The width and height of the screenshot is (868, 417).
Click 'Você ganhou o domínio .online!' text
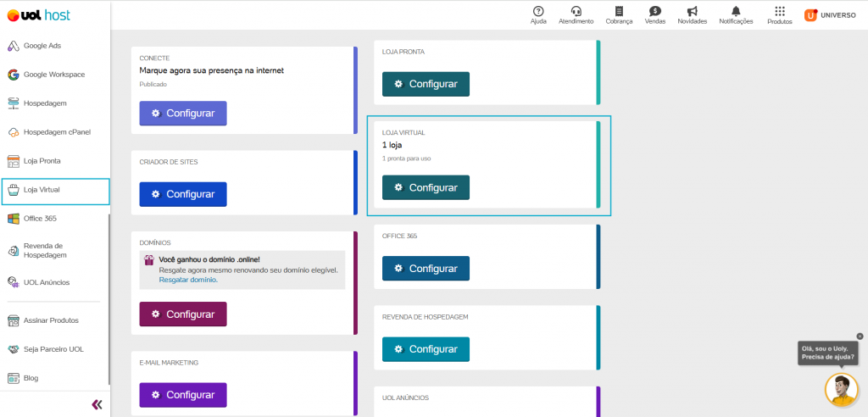click(209, 259)
